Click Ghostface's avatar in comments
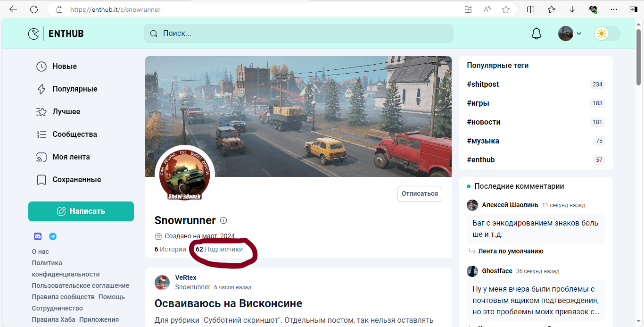644x327 pixels. click(x=472, y=271)
